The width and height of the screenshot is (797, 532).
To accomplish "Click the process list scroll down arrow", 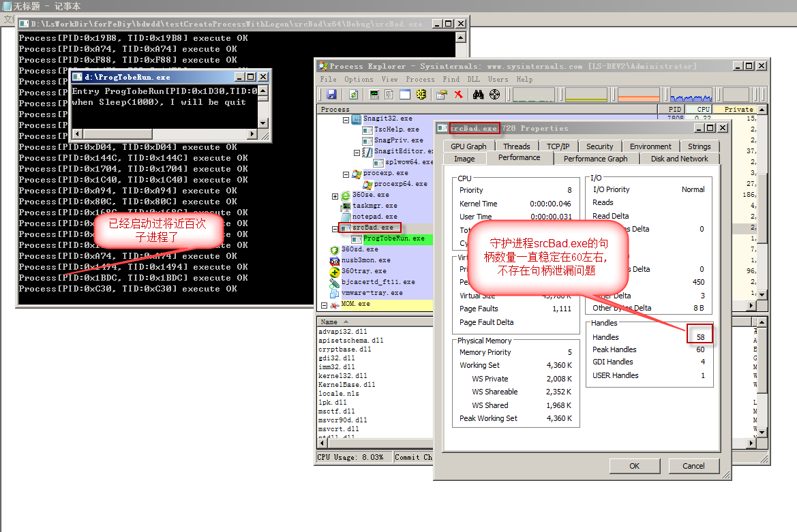I will tap(762, 294).
